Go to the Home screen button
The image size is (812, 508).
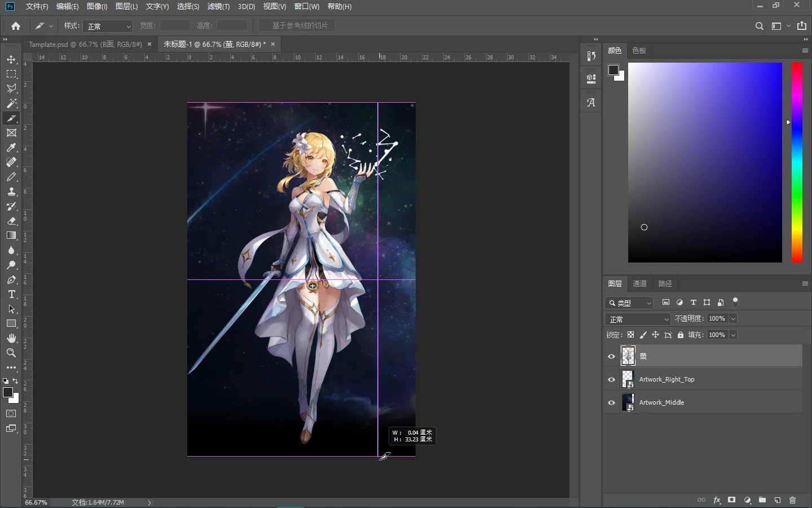15,26
